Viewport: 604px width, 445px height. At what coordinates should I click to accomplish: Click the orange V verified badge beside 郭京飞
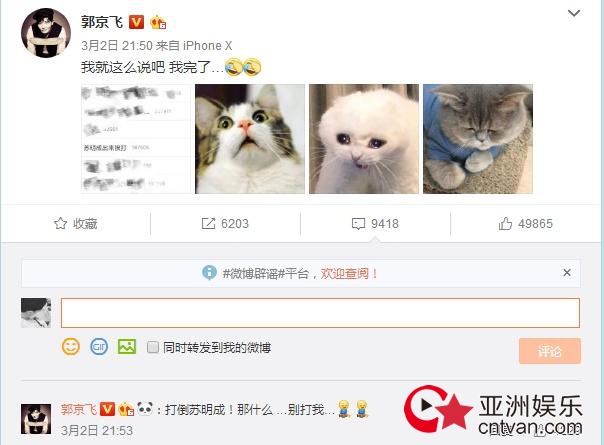[x=136, y=22]
